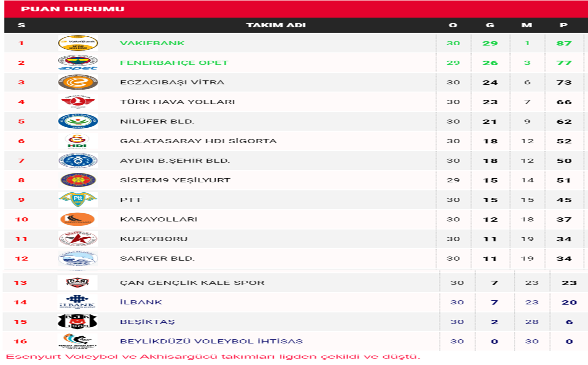
Task: Select the KUZEYBORU team name
Action: pyautogui.click(x=154, y=239)
